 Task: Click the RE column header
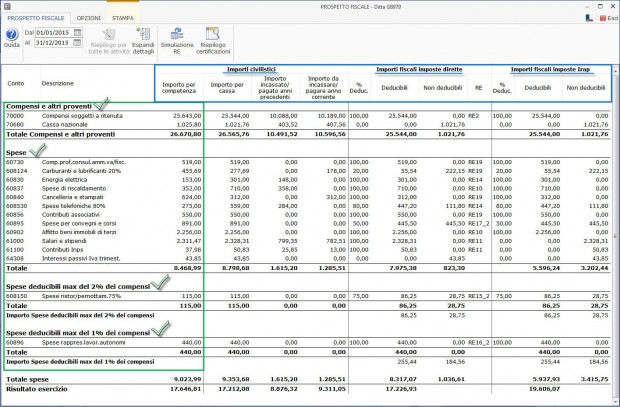pos(478,87)
